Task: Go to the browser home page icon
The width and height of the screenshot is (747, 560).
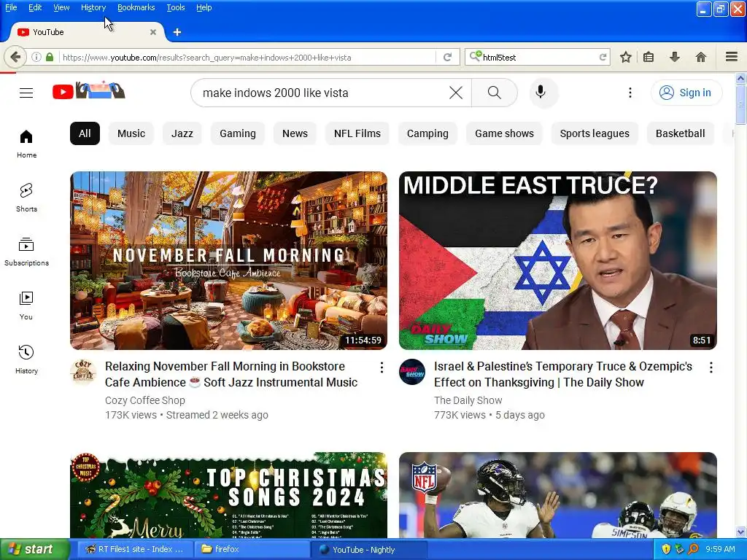Action: (701, 57)
